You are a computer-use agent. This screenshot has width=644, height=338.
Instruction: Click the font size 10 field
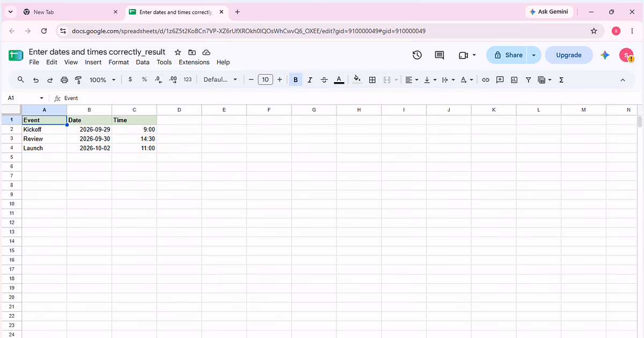click(x=265, y=79)
